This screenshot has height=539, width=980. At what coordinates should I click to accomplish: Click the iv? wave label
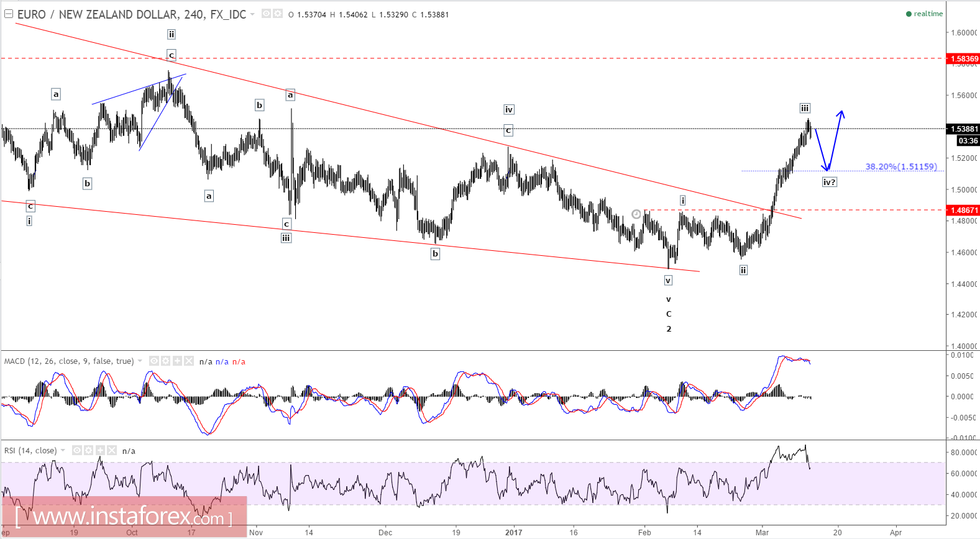829,182
